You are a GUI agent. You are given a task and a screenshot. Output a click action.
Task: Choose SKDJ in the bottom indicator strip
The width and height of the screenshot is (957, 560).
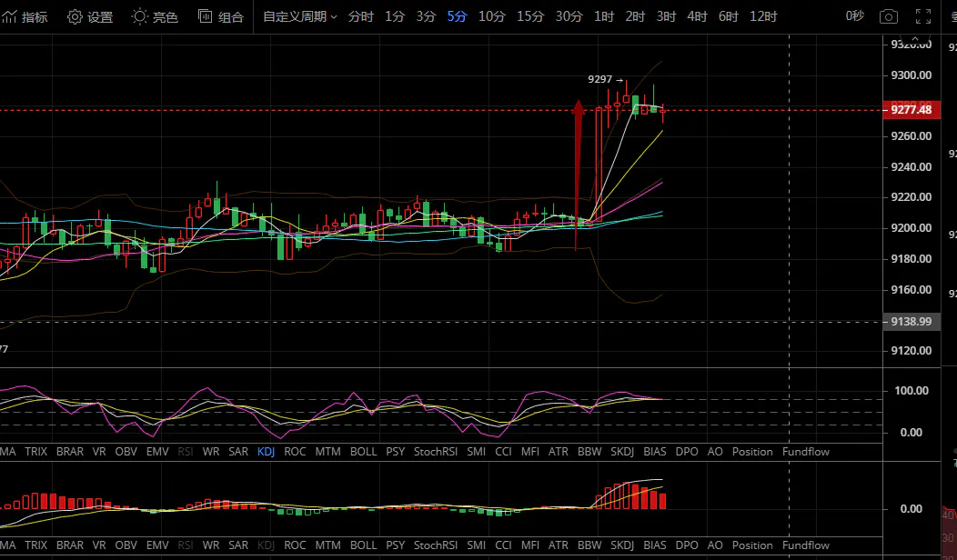tap(622, 545)
